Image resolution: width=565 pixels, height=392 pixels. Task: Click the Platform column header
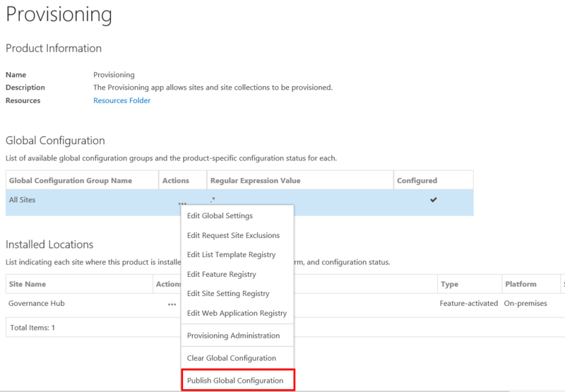(520, 284)
